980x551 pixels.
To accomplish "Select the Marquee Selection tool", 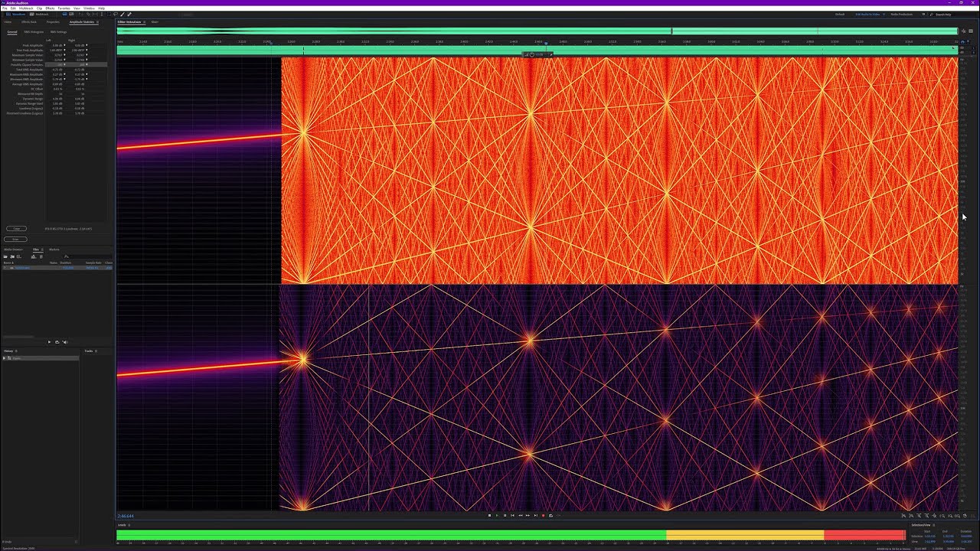I will tap(109, 14).
